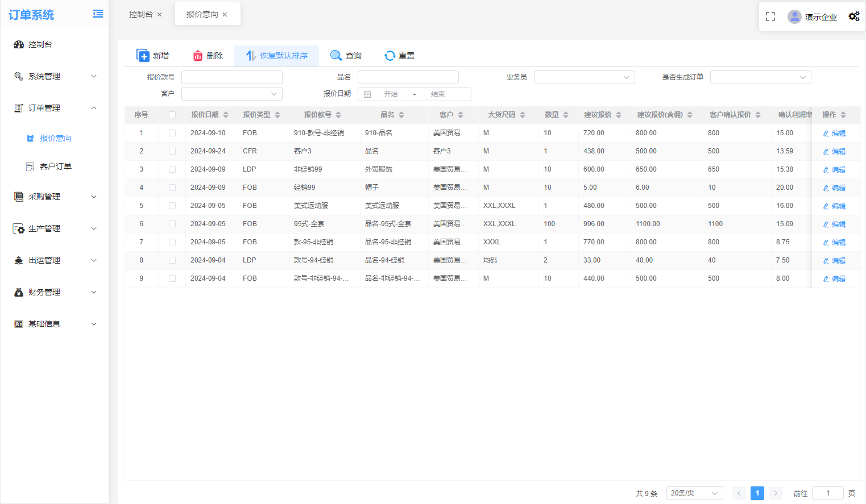This screenshot has width=866, height=504.
Task: Open the 20条/页 page size dropdown
Action: pos(694,493)
